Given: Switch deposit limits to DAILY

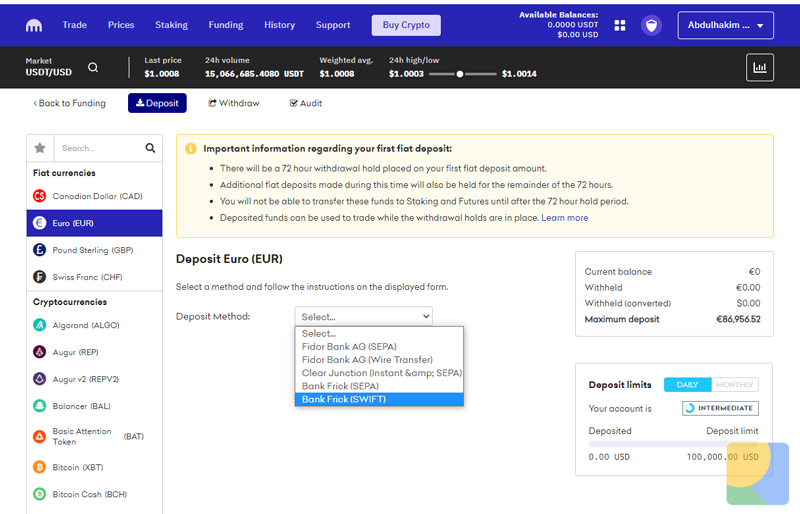Looking at the screenshot, I should (x=687, y=385).
